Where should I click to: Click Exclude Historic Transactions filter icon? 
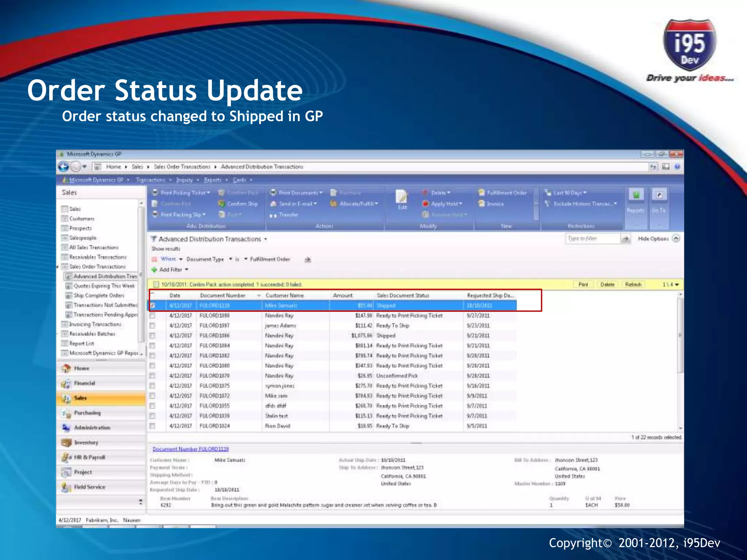[547, 204]
